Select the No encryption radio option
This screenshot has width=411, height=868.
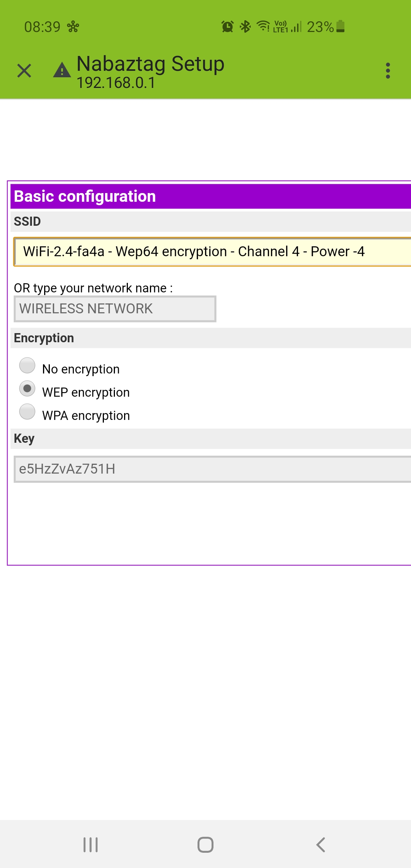coord(27,365)
